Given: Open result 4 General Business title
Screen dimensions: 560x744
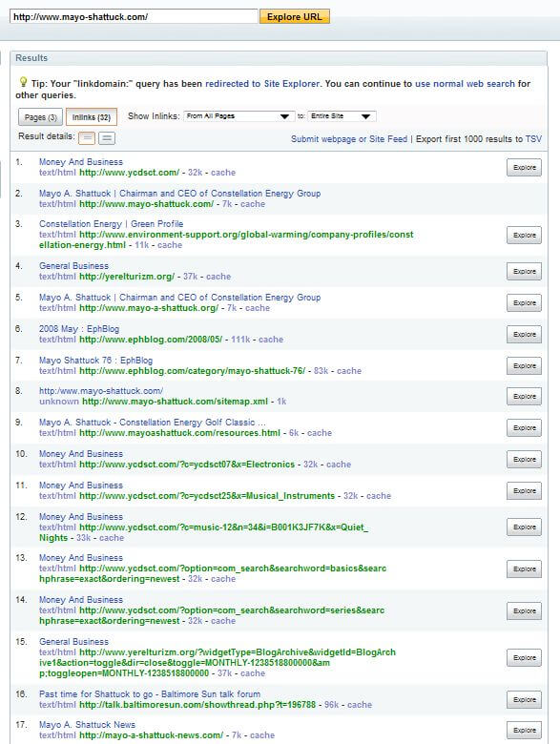Looking at the screenshot, I should tap(73, 266).
